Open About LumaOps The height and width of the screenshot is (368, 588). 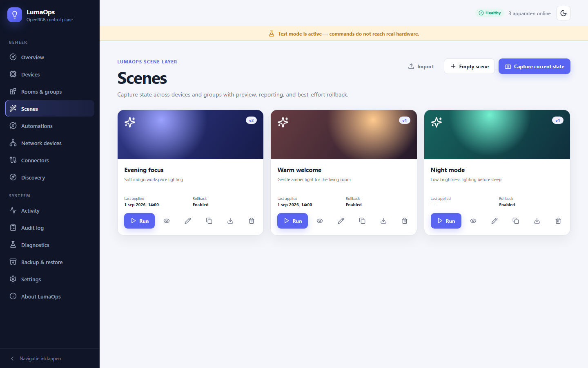point(50,296)
